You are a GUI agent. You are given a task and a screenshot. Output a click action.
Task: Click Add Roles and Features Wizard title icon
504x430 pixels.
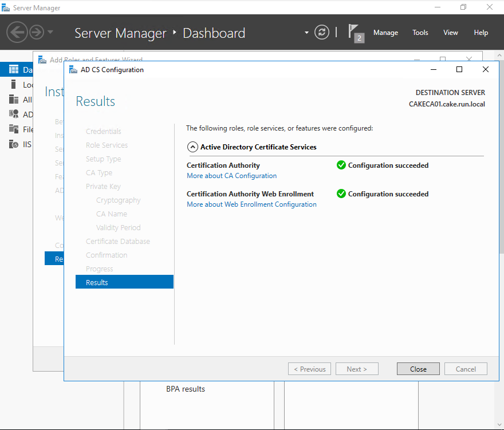pos(42,60)
